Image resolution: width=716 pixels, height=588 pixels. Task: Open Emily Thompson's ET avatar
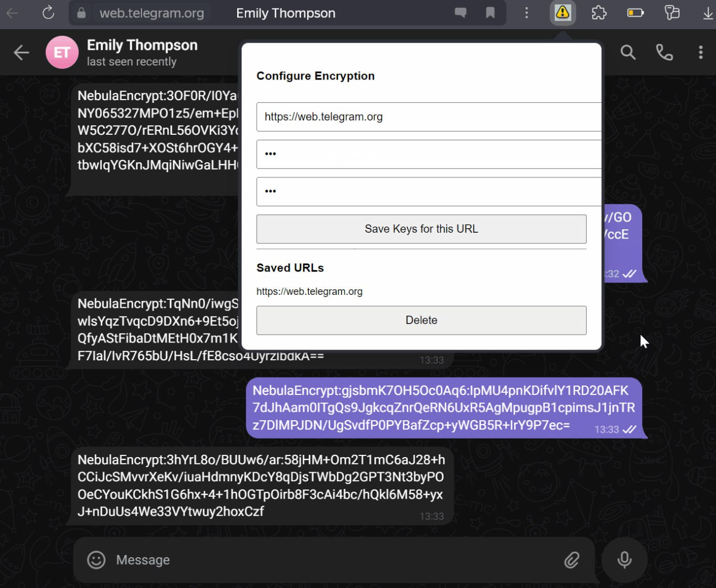pyautogui.click(x=62, y=53)
